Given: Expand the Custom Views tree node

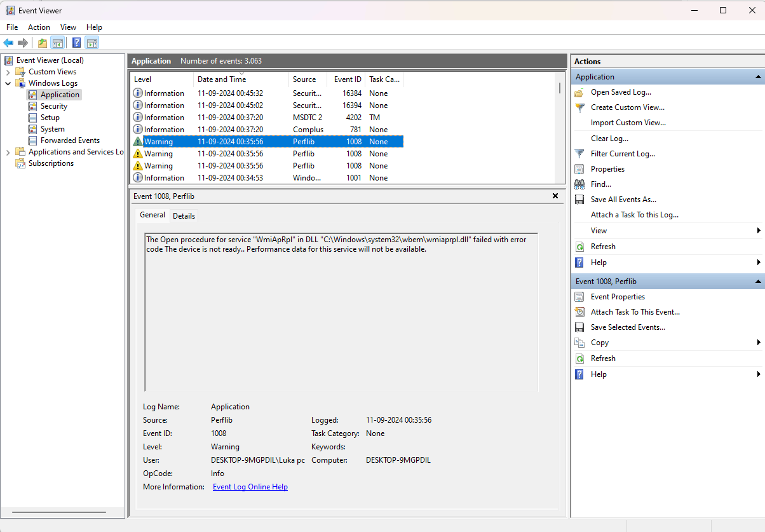Looking at the screenshot, I should point(8,72).
